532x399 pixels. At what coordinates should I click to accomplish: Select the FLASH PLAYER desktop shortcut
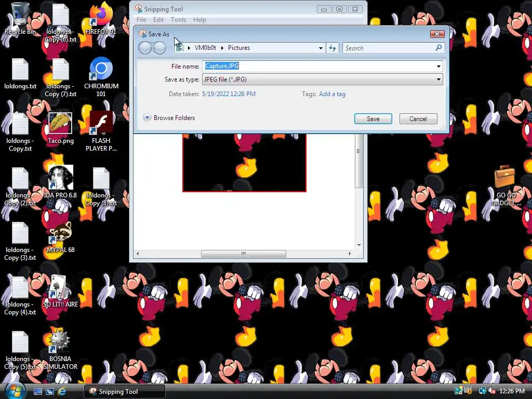click(101, 131)
